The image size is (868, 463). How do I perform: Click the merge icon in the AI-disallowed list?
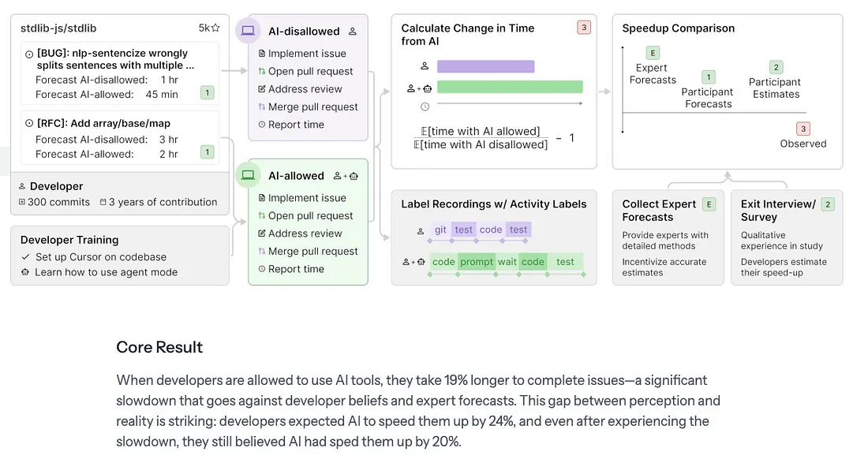click(262, 107)
